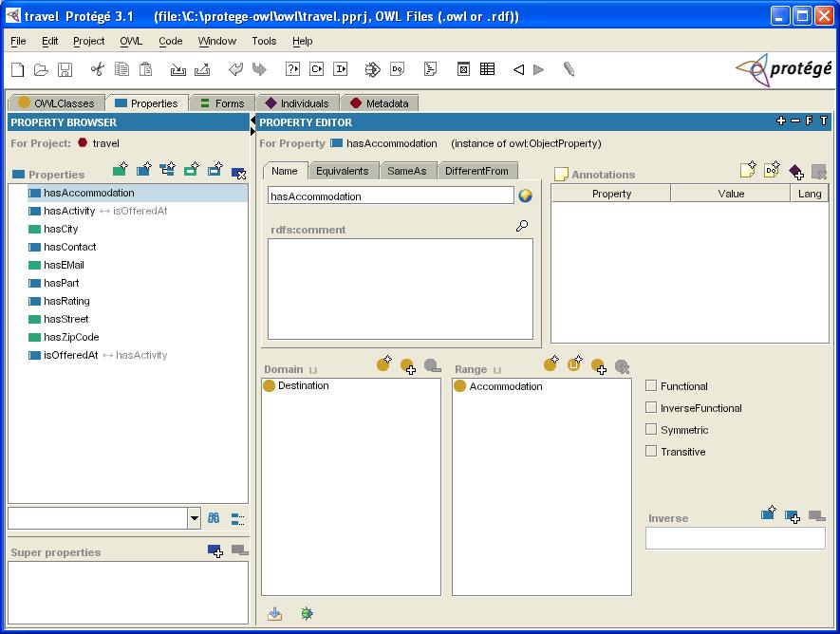
Task: Open the Forms tab
Action: pyautogui.click(x=222, y=103)
